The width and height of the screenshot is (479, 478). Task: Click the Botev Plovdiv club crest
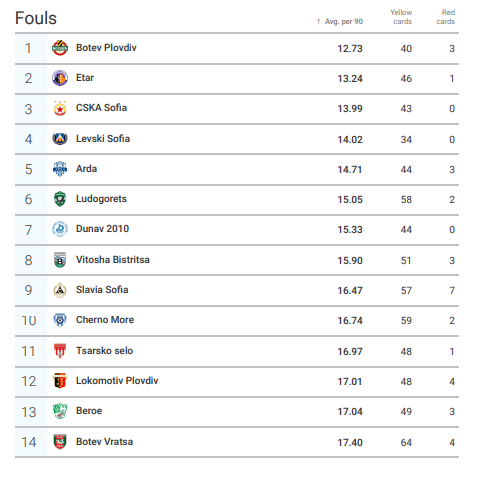(x=60, y=48)
